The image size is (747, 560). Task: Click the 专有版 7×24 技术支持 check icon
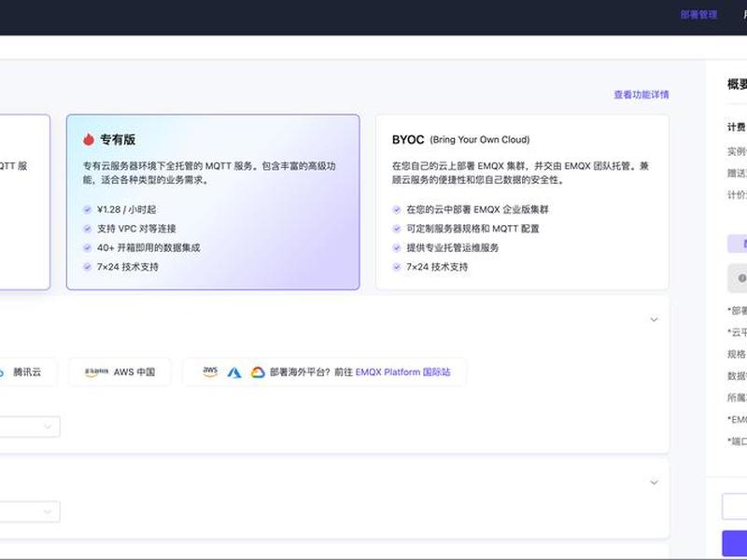tap(87, 267)
